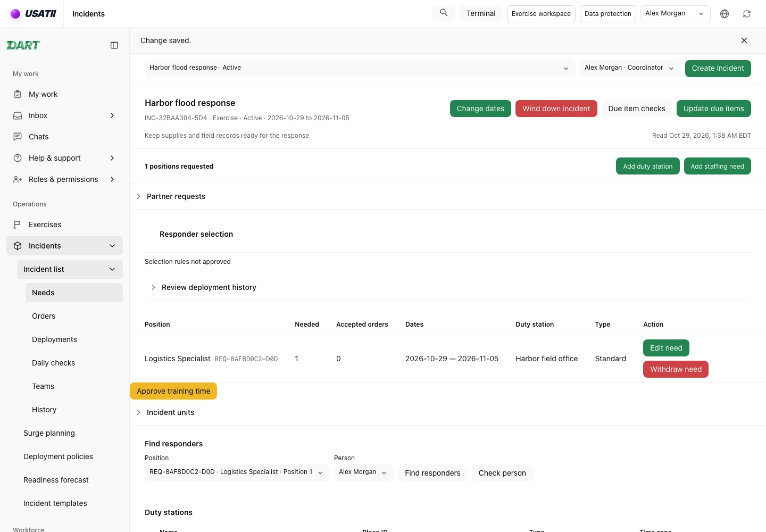Open Deployments in sidebar
766x532 pixels.
(x=74, y=339)
